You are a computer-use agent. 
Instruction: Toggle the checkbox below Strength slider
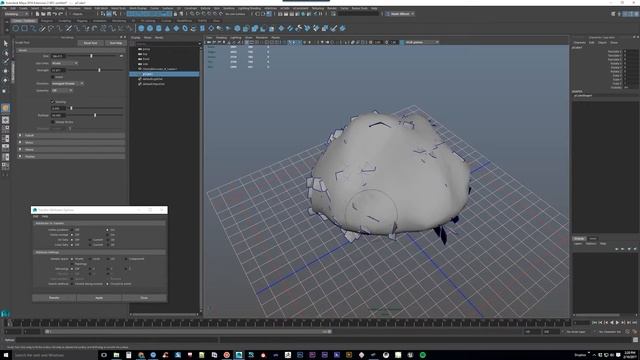(x=53, y=77)
